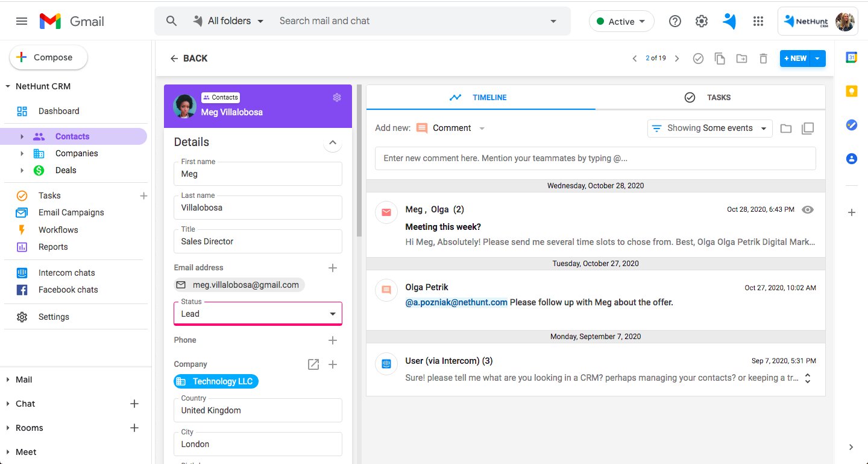Click the duplicate record icon
The height and width of the screenshot is (464, 868).
point(720,59)
